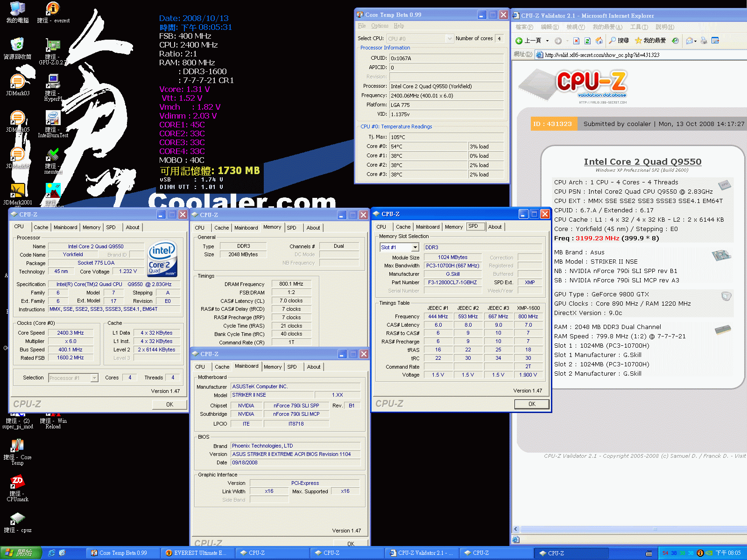Image resolution: width=747 pixels, height=560 pixels.
Task: Switch to Memory tab in CPU-Z Mainboard window
Action: pyautogui.click(x=273, y=367)
